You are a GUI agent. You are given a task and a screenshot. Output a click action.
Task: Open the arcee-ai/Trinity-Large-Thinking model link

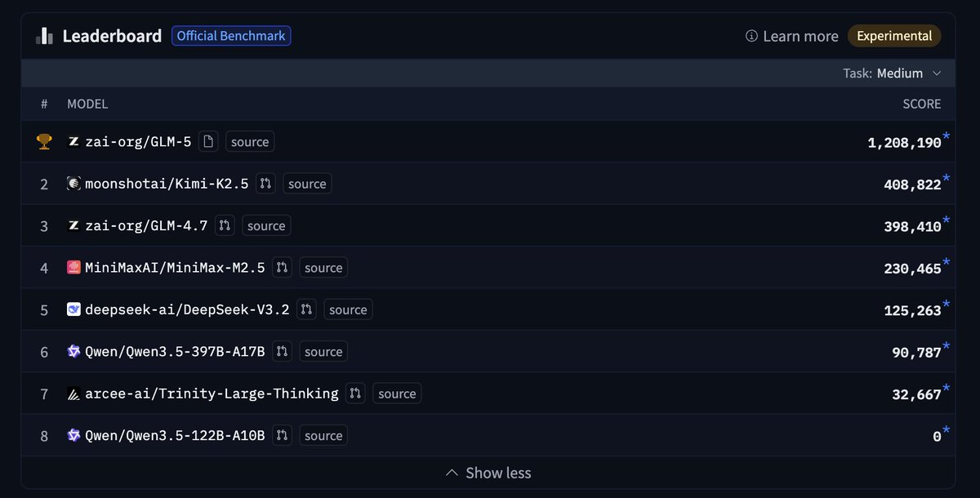point(212,394)
